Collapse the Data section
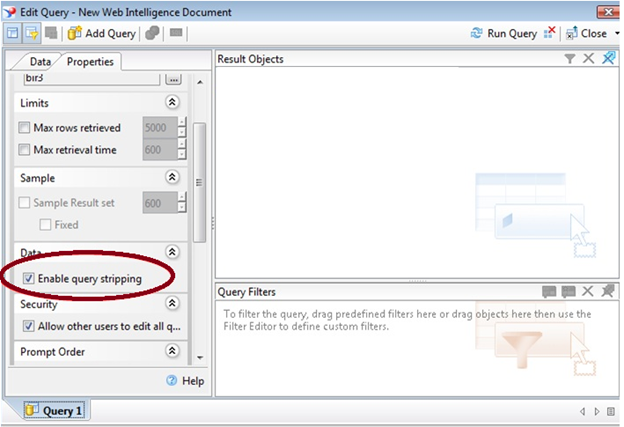Screen dimensions: 624x427 [x=172, y=252]
